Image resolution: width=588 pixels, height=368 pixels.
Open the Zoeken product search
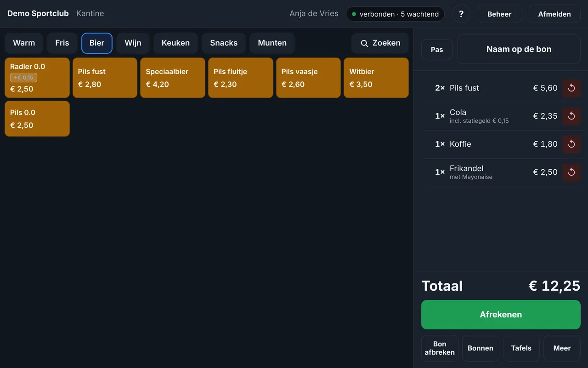tap(380, 43)
